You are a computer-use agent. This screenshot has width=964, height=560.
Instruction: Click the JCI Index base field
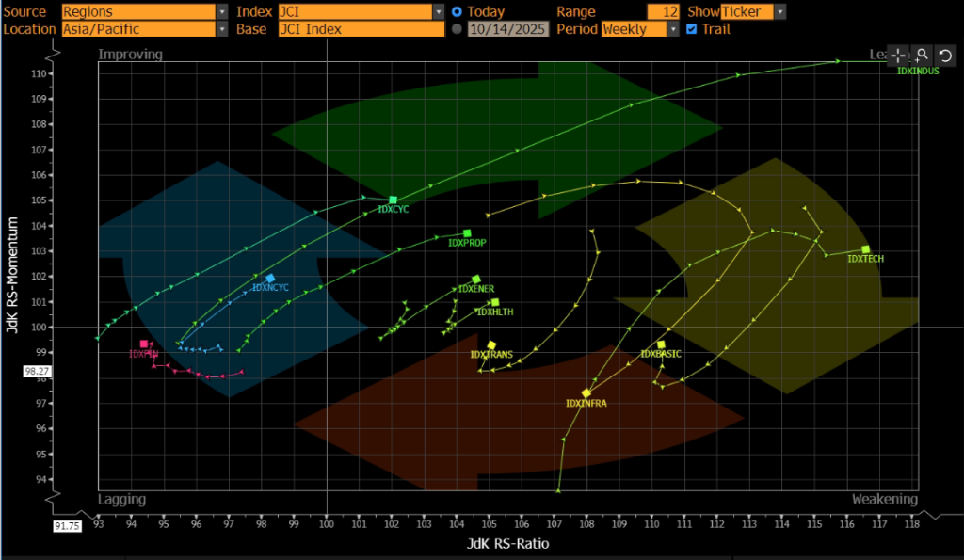[361, 29]
